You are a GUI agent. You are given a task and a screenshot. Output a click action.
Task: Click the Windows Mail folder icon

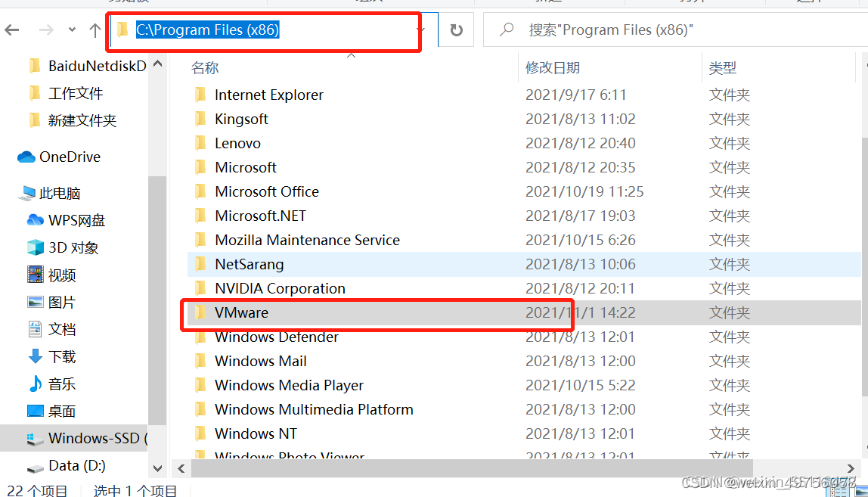tap(200, 361)
